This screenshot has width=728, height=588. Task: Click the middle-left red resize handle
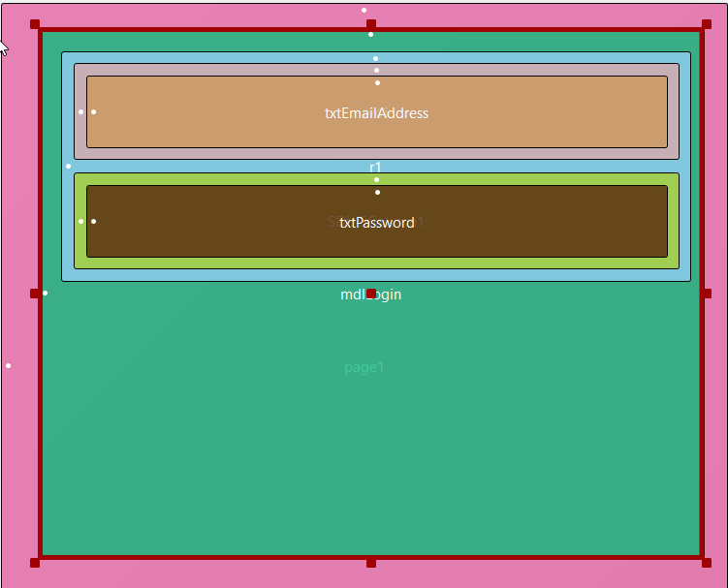[35, 294]
